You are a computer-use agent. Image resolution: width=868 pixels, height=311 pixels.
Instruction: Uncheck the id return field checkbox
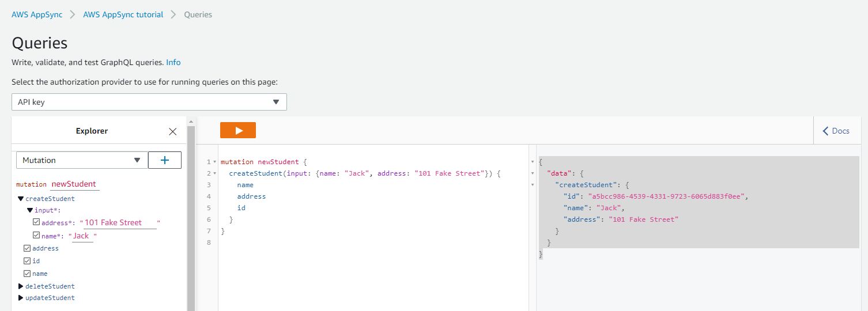27,261
